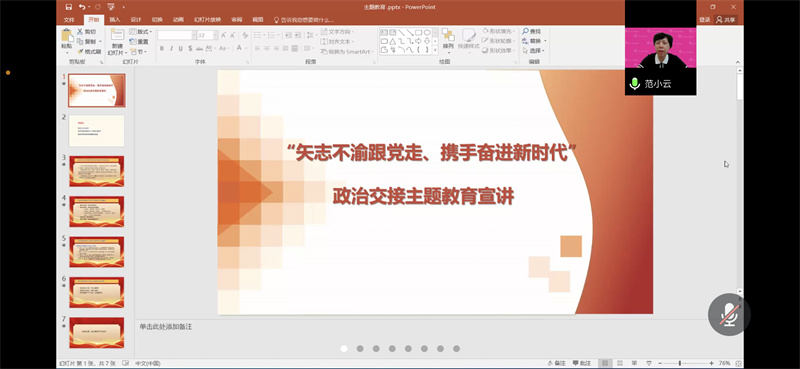The width and height of the screenshot is (800, 369).
Task: Open 节 section dropdown
Action: (x=138, y=52)
